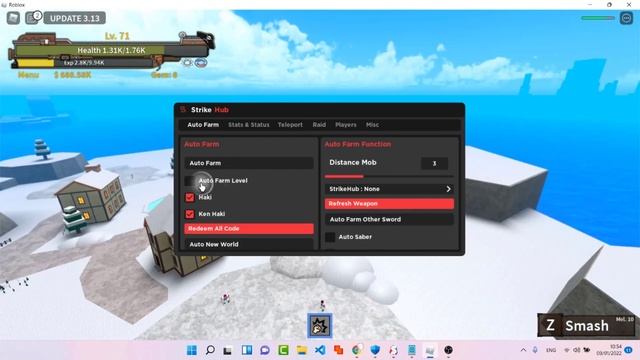Switch to the Players tab
The height and width of the screenshot is (360, 640).
(346, 125)
